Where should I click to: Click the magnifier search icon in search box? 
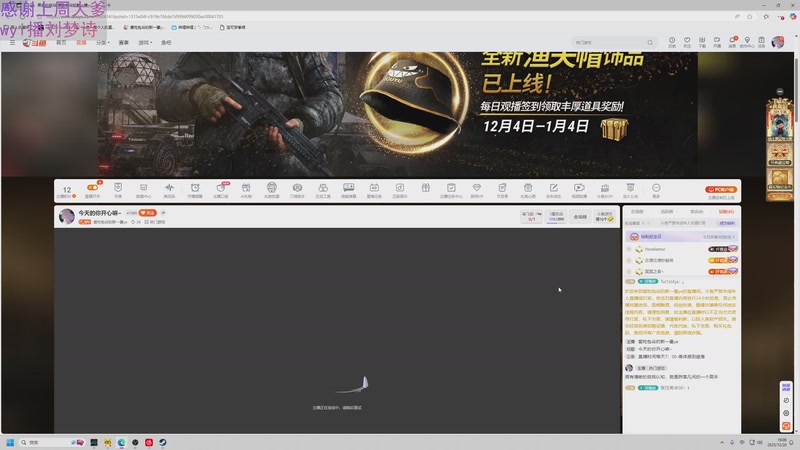pos(649,42)
